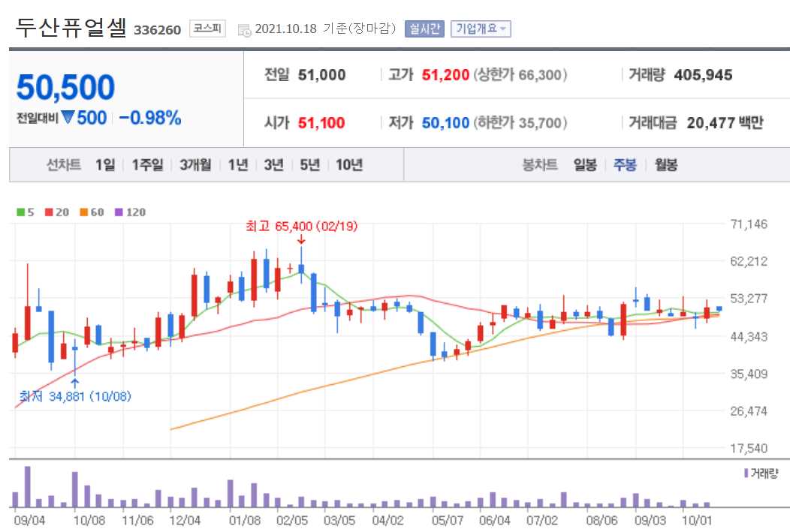
Task: Show the 5년 line chart
Action: [310, 164]
